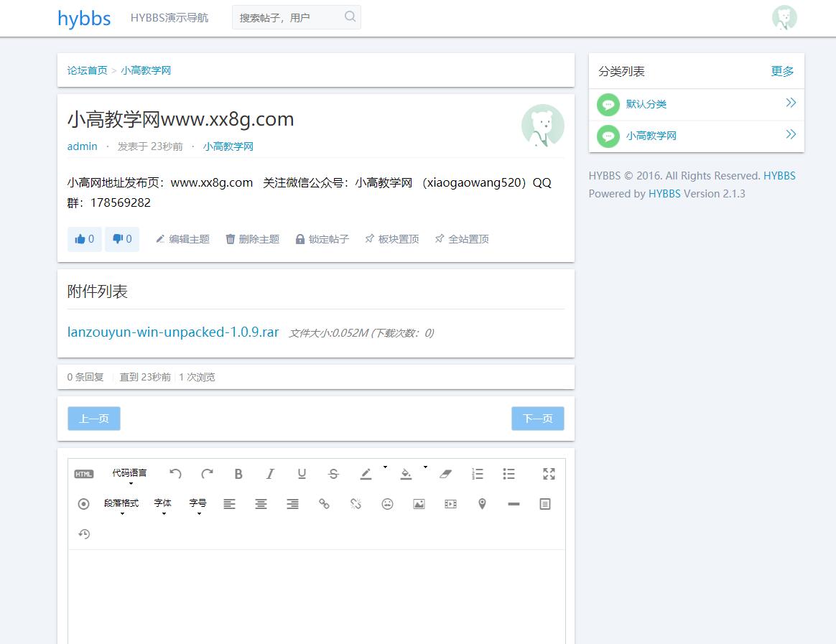This screenshot has height=644, width=836.
Task: Align text right
Action: (x=293, y=504)
